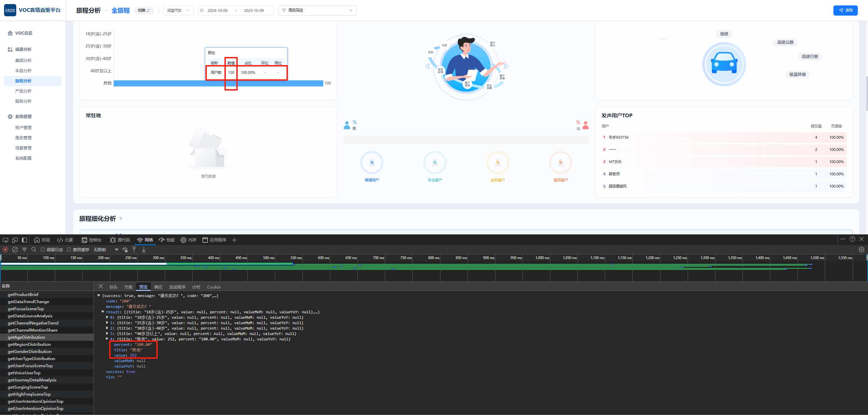This screenshot has width=868, height=415.
Task: Expand result item 0 in preview
Action: point(107,317)
